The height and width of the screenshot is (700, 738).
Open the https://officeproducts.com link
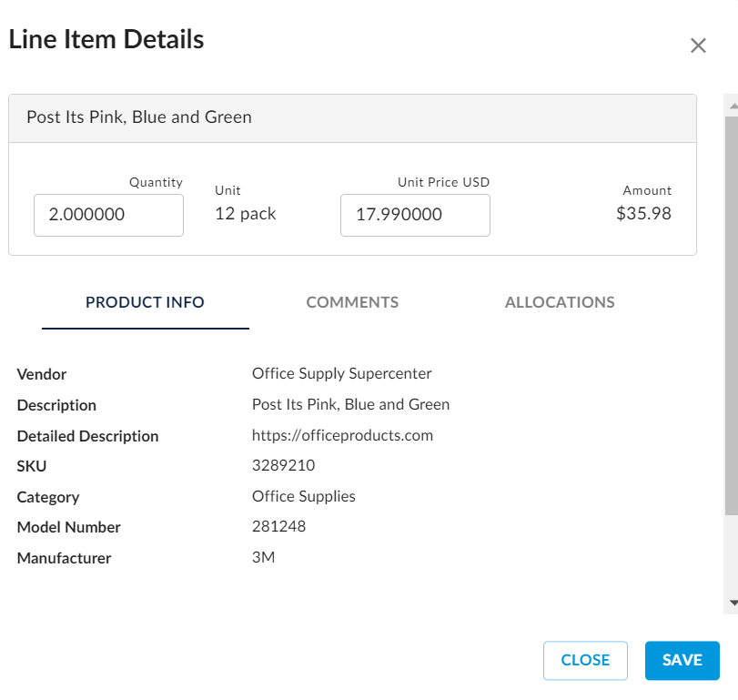click(x=342, y=435)
